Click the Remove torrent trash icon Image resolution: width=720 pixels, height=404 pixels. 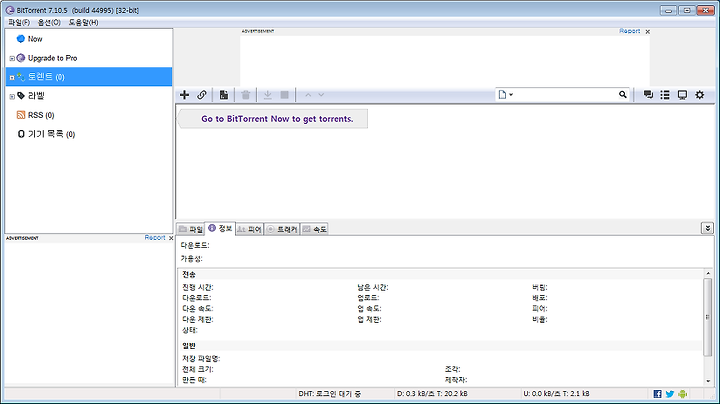pos(246,95)
